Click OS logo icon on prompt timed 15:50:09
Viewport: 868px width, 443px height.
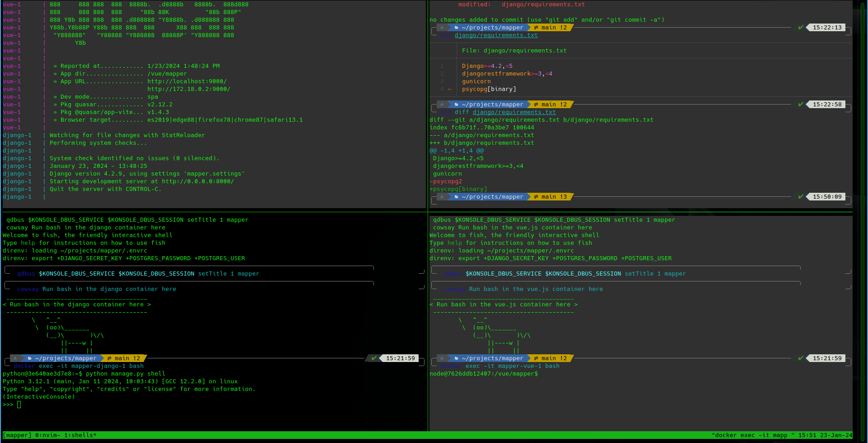442,197
